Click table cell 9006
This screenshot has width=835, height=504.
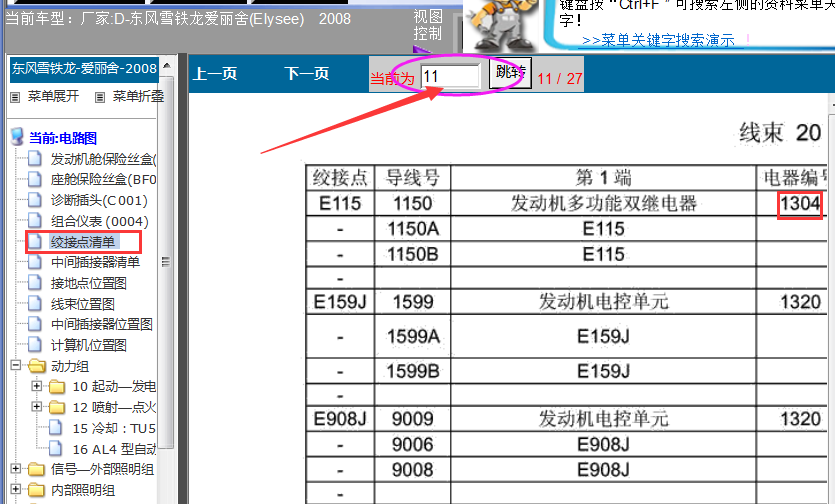click(413, 444)
